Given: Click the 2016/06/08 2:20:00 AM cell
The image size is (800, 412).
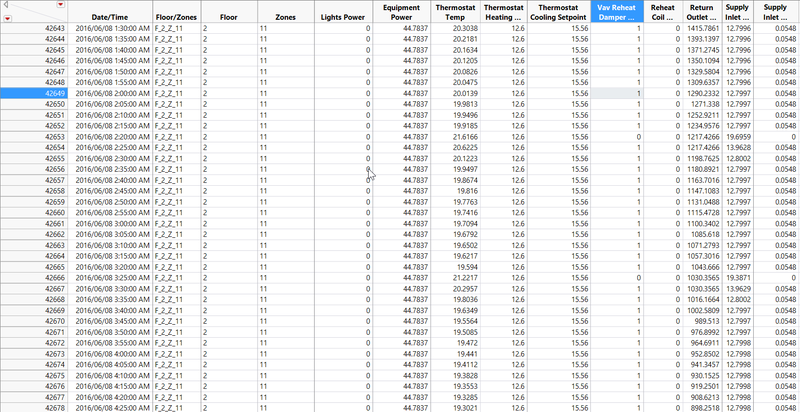Looking at the screenshot, I should click(112, 137).
